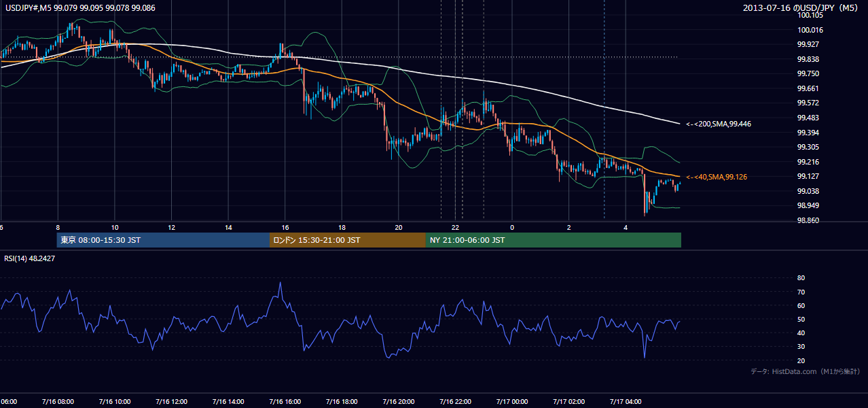Click RSI scale level 60

(801, 305)
